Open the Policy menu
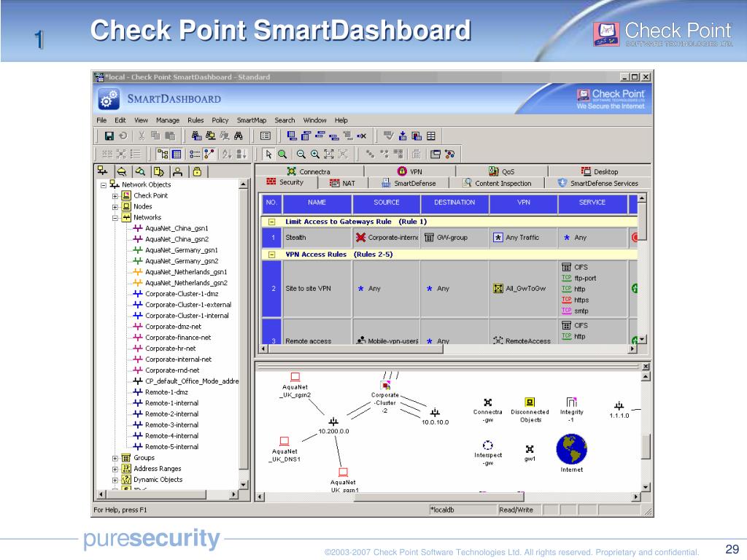This screenshot has width=747, height=560. coord(220,120)
